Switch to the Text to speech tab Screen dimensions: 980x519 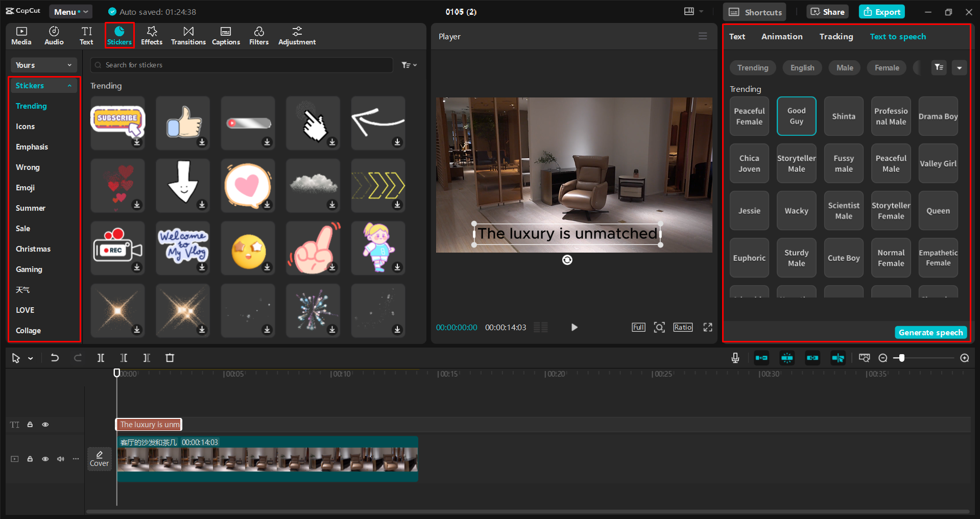coord(898,36)
